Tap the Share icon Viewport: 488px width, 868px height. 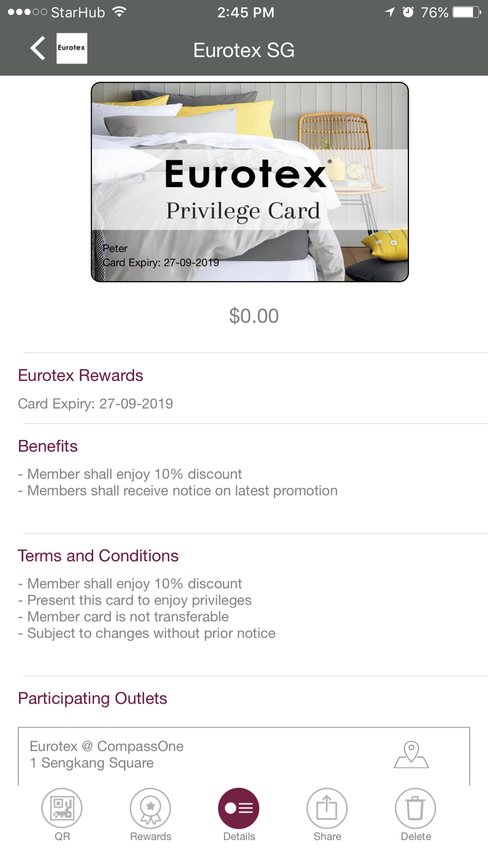(327, 814)
